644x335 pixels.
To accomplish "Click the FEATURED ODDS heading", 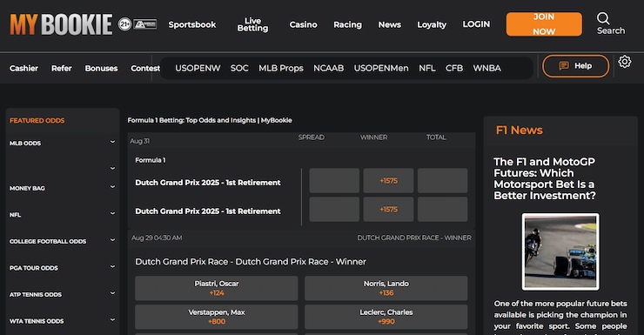I will [x=37, y=121].
